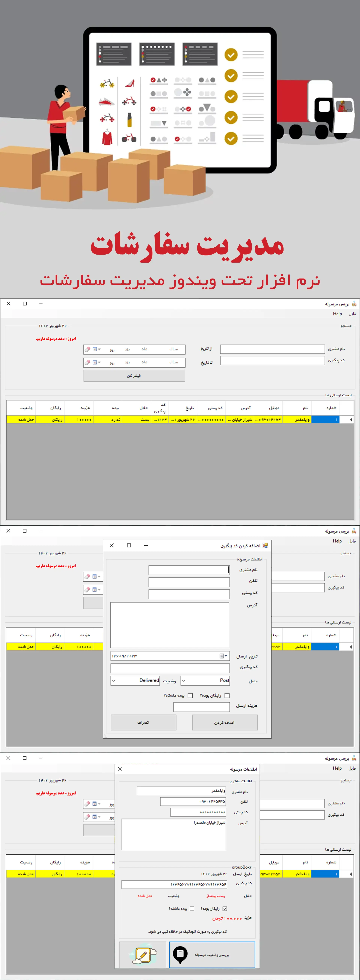The image size is (360, 980).
Task: Open Help menu in window behind add tracking dialog
Action: tap(337, 541)
